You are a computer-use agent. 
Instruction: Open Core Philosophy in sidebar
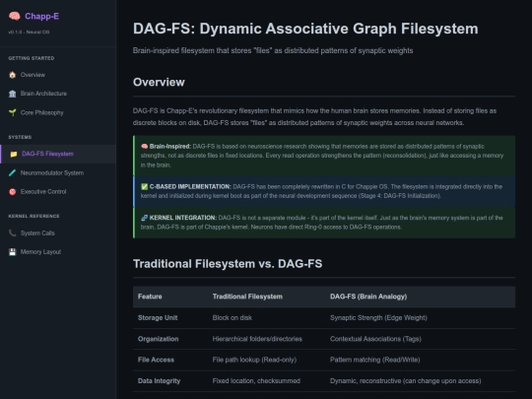pos(58,112)
